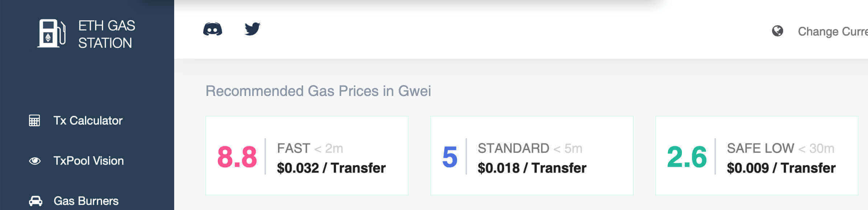The image size is (868, 210).
Task: Select the STANDARD gas price card
Action: coord(532,156)
